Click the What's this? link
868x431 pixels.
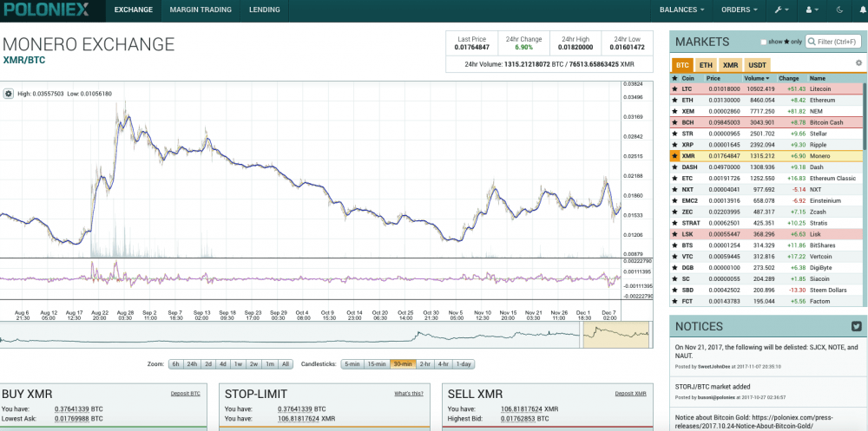coord(409,394)
